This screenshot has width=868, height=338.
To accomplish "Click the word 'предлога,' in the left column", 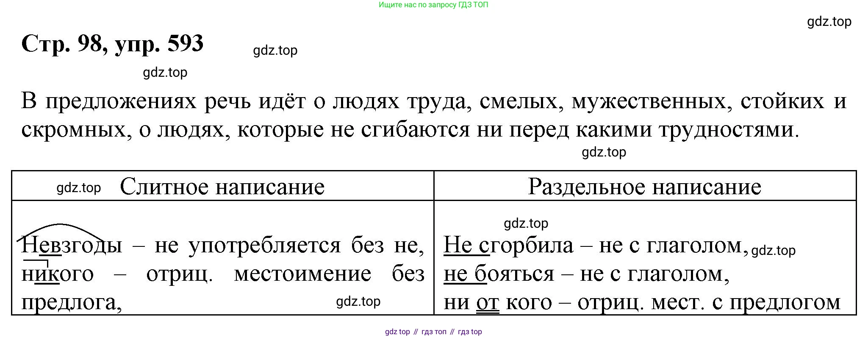I will point(72,303).
